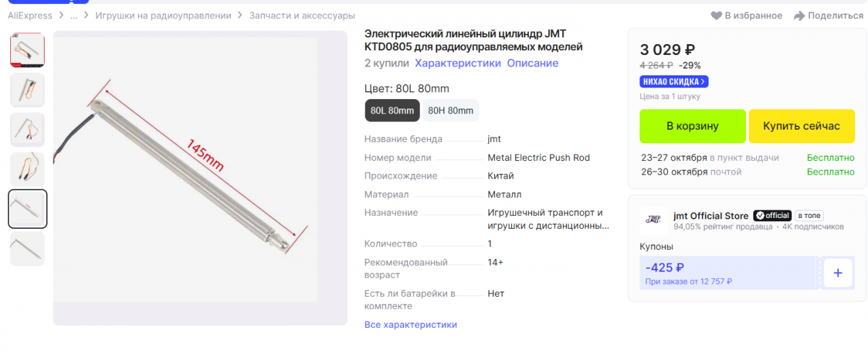868x351 pixels.
Task: Expand the breadcrumb ellipsis
Action: (x=73, y=16)
